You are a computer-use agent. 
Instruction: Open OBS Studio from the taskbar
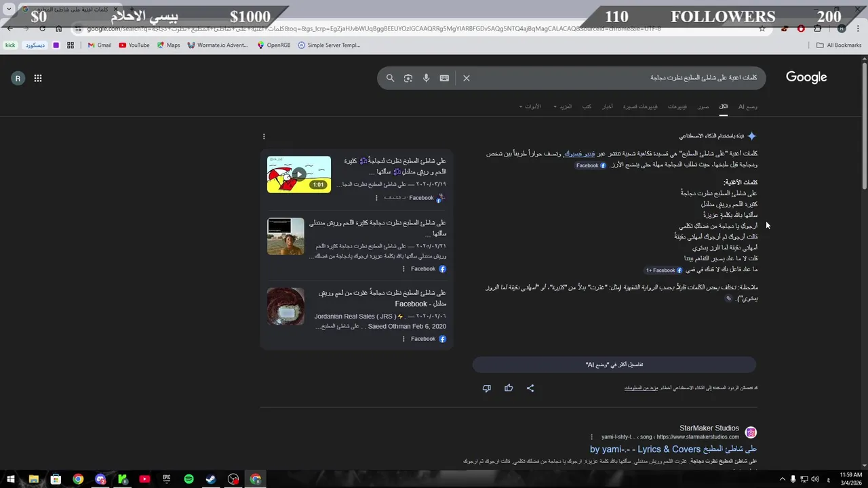click(x=233, y=479)
